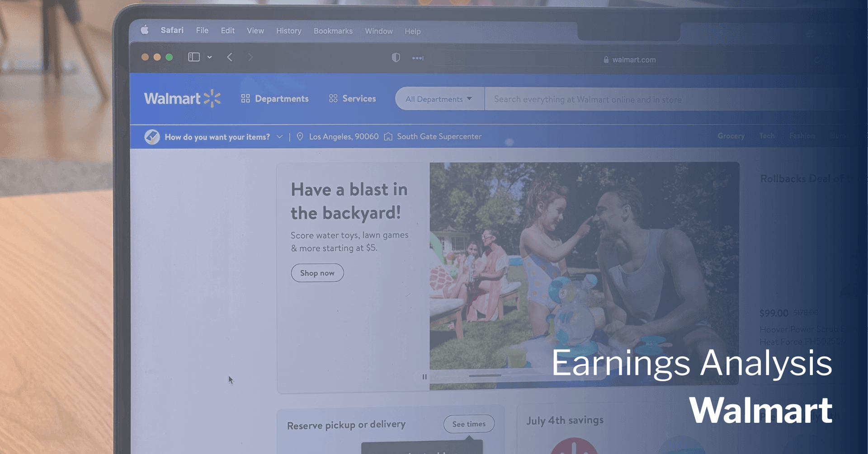Open the File menu
Image resolution: width=868 pixels, height=454 pixels.
202,30
